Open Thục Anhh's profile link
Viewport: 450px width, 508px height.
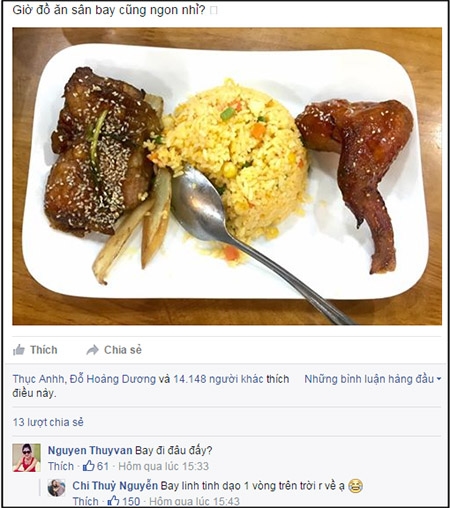pyautogui.click(x=38, y=379)
